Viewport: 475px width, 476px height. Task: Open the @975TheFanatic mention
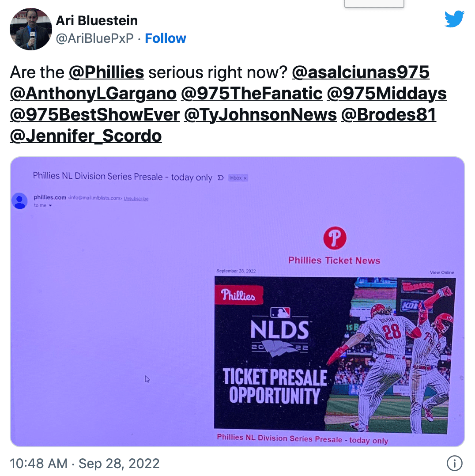click(252, 94)
